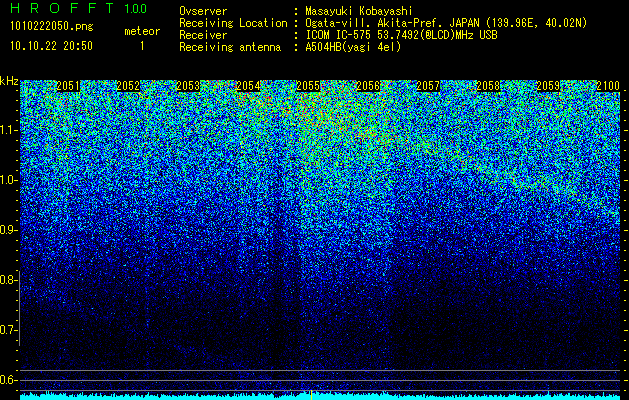Image resolution: width=629 pixels, height=400 pixels.
Task: Click observer name Masayuki Kobayashi
Action: point(359,11)
